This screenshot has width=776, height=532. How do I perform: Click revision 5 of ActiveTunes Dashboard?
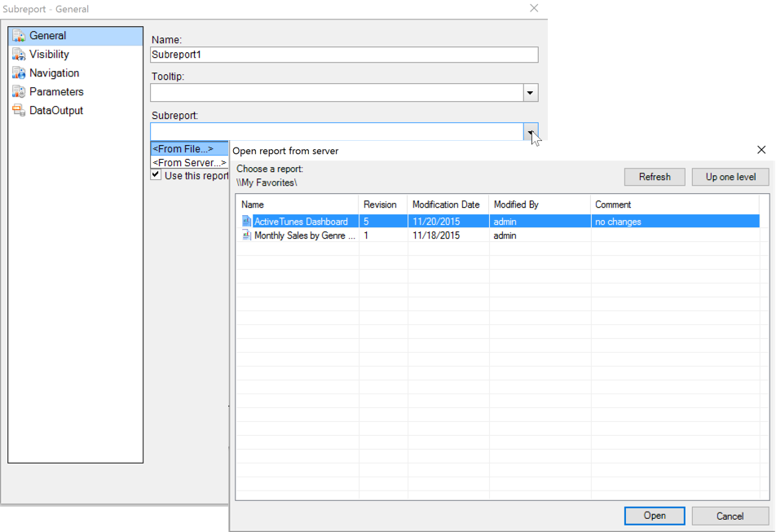[x=366, y=222]
